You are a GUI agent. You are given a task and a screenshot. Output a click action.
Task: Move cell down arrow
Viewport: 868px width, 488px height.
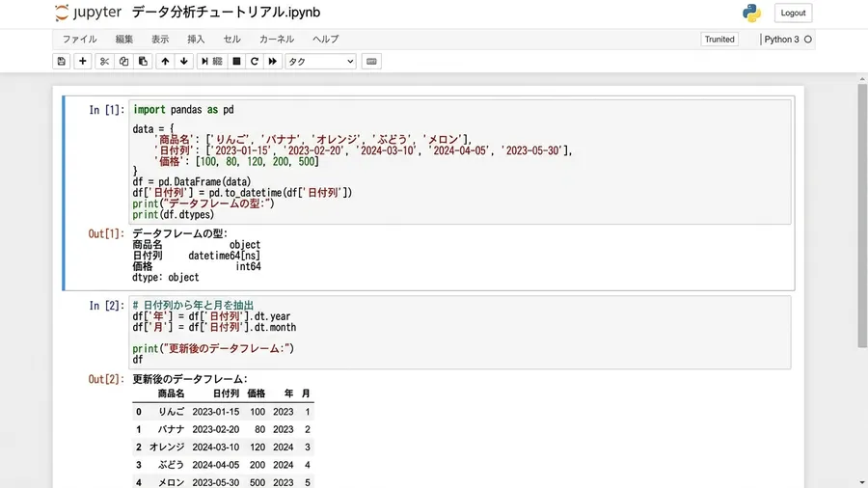[184, 62]
